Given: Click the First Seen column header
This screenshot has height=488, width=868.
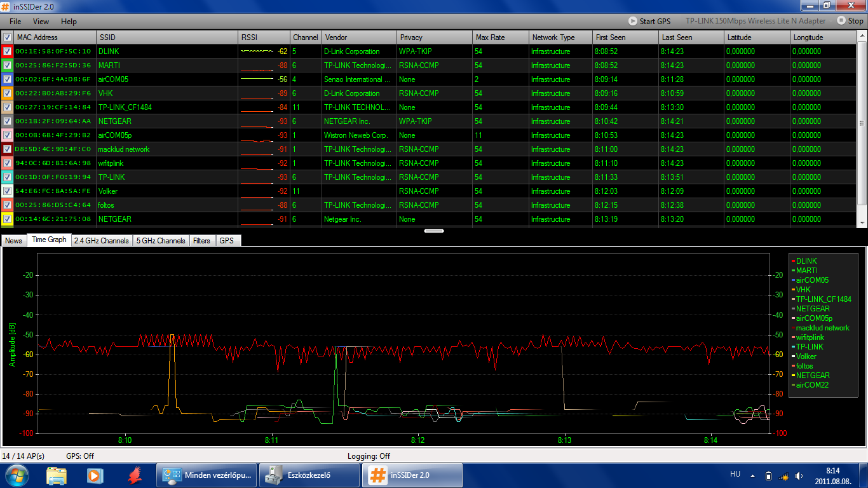Looking at the screenshot, I should 626,37.
